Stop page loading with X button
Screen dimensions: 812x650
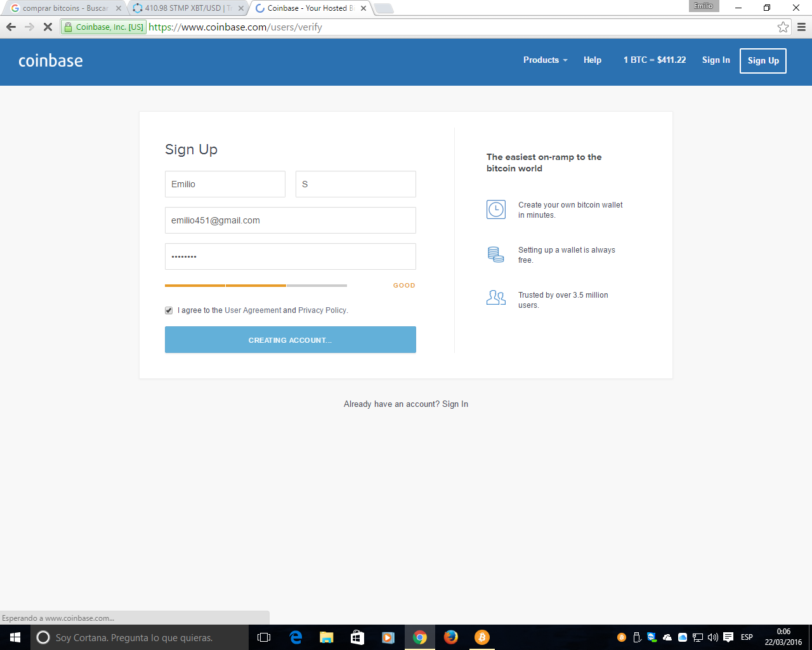[x=48, y=27]
